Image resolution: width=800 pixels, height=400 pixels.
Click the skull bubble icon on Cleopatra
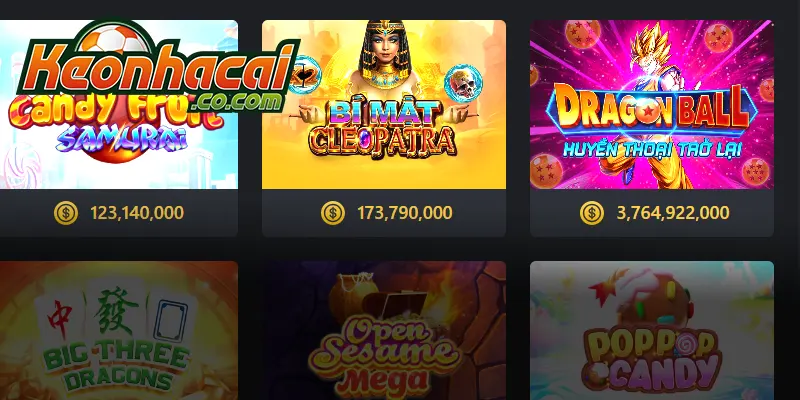[463, 83]
